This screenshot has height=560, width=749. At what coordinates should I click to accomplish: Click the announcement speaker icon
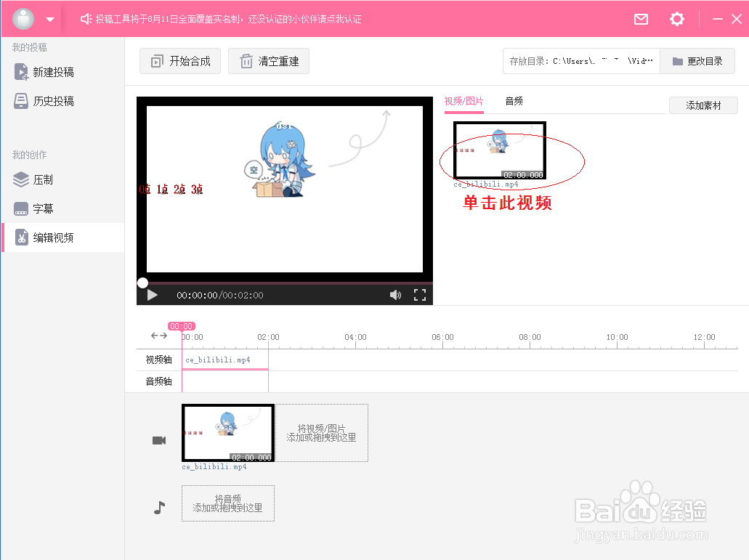pyautogui.click(x=86, y=19)
